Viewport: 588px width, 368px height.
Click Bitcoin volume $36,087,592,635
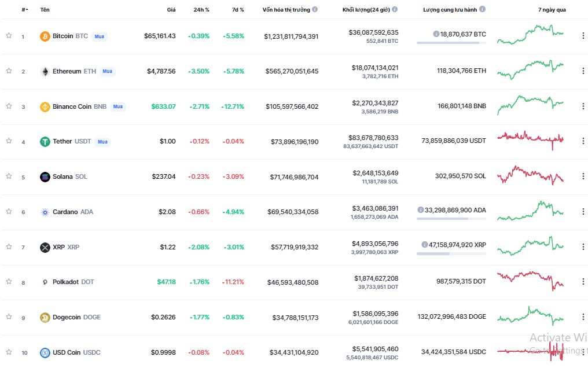(373, 32)
